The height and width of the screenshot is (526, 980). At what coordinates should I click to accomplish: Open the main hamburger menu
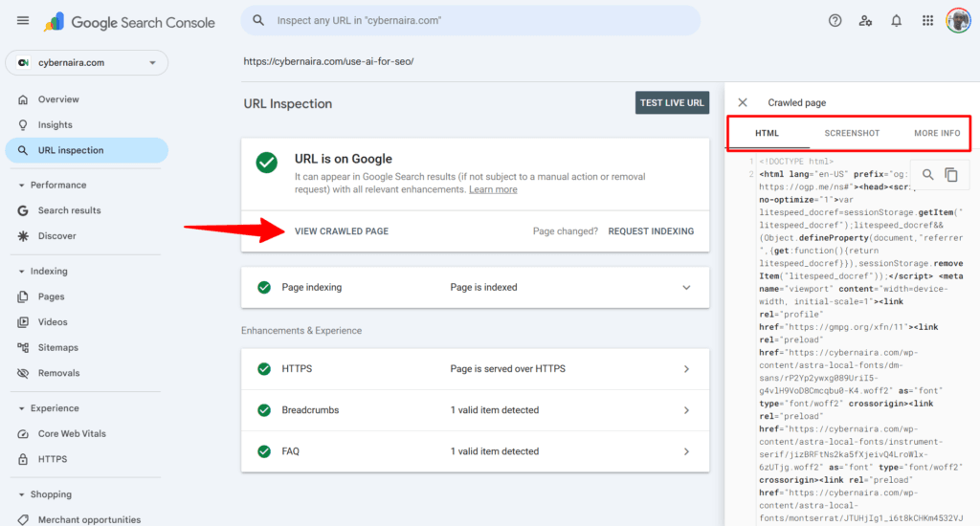23,21
